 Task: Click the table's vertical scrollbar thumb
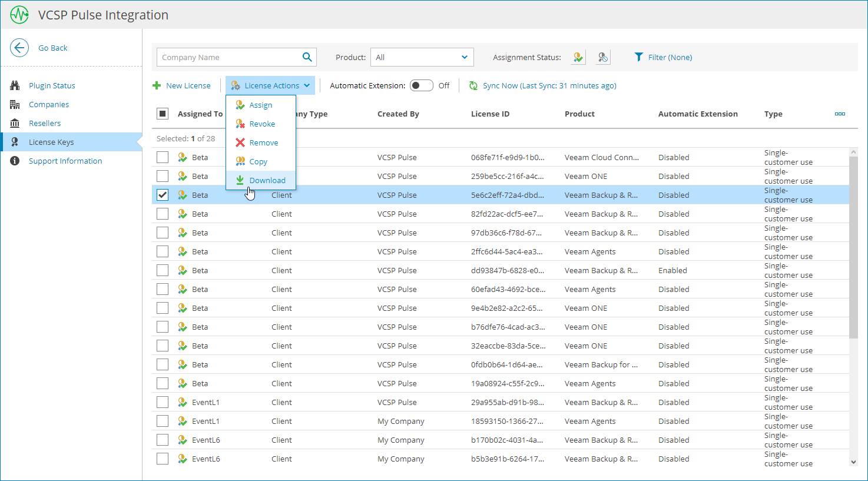853,247
